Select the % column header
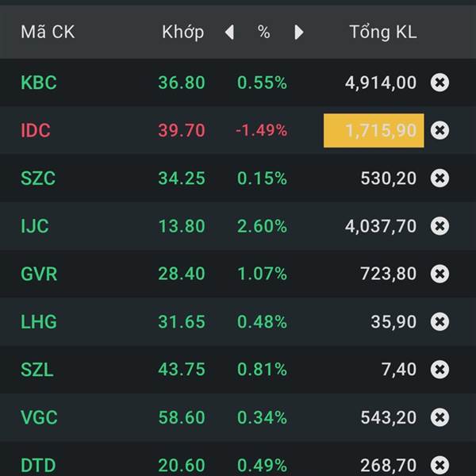This screenshot has width=476, height=476. point(264,33)
